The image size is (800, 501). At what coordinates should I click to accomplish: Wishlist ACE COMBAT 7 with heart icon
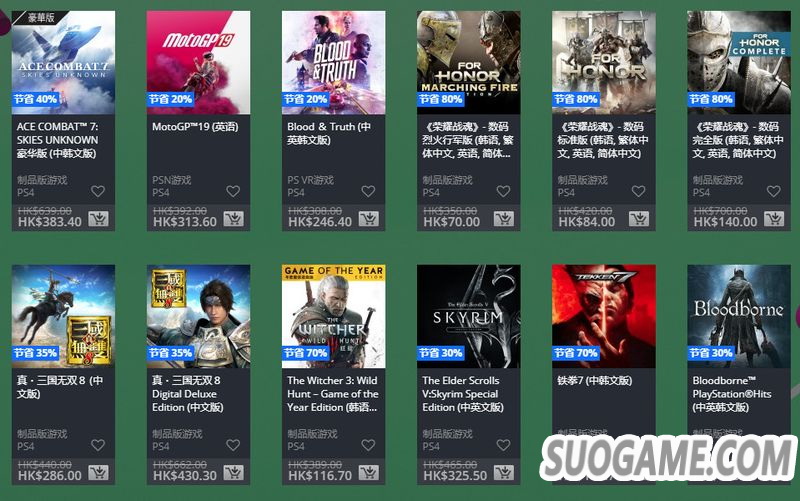tap(98, 191)
